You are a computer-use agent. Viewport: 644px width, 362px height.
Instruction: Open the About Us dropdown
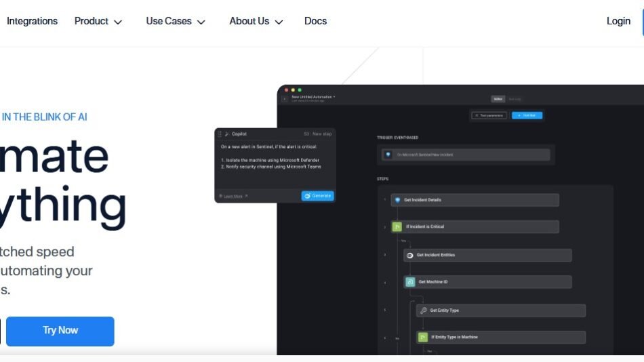[256, 21]
